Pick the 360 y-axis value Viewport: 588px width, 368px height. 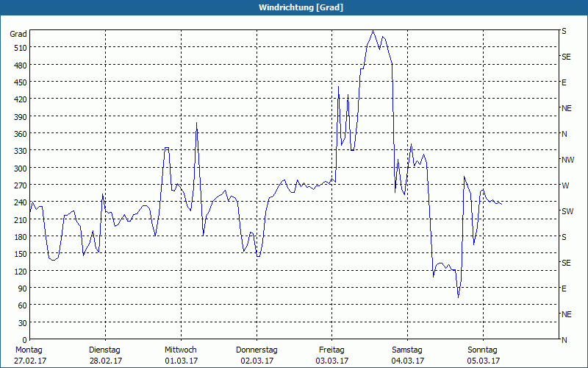21,134
